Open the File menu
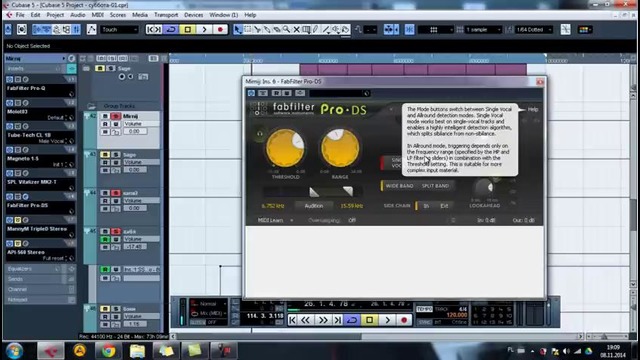The image size is (640, 360). [x=20, y=15]
